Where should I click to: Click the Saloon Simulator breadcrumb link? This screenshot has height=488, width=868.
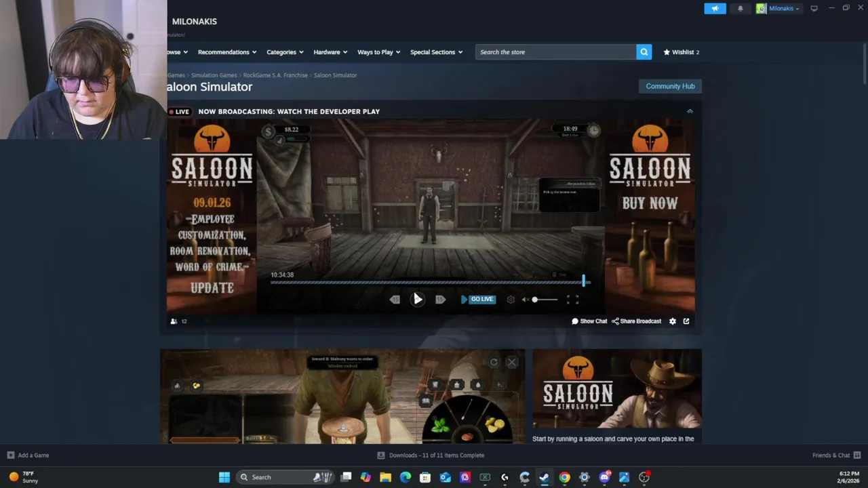(x=335, y=75)
